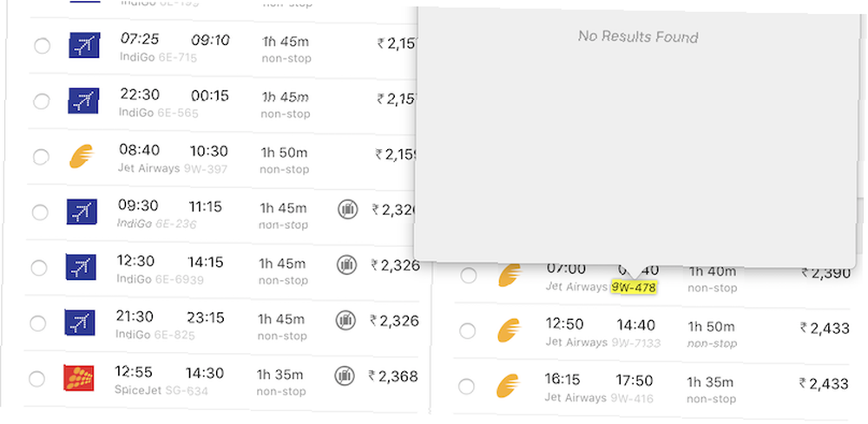Click IndiGo logo for the 22:30 flight
Image resolution: width=868 pixels, height=424 pixels.
(83, 101)
